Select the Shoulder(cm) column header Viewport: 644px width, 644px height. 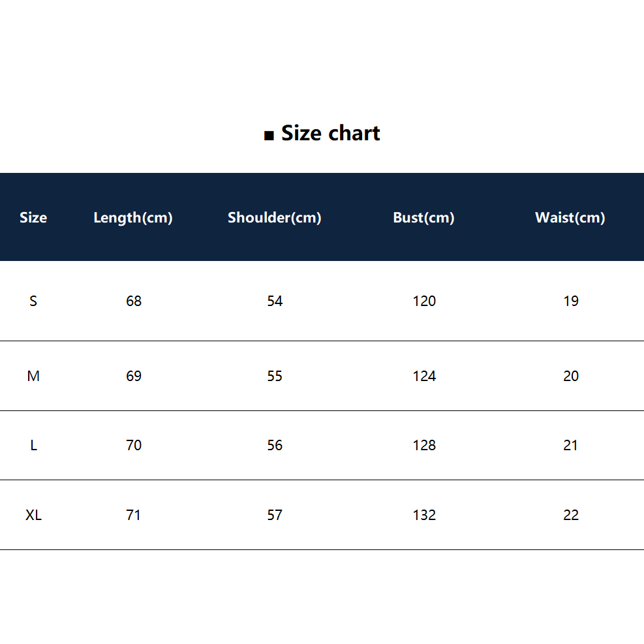coord(274,218)
